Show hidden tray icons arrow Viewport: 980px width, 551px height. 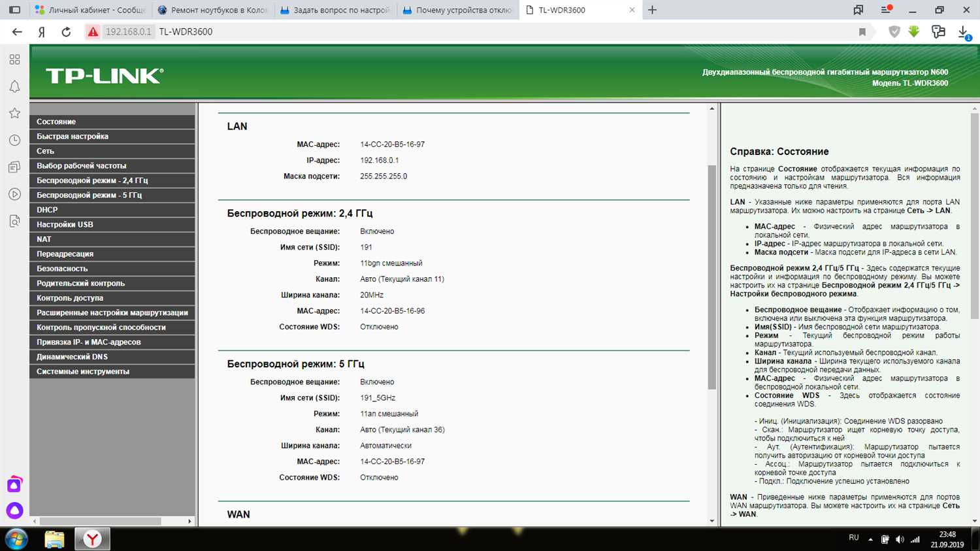(x=870, y=539)
